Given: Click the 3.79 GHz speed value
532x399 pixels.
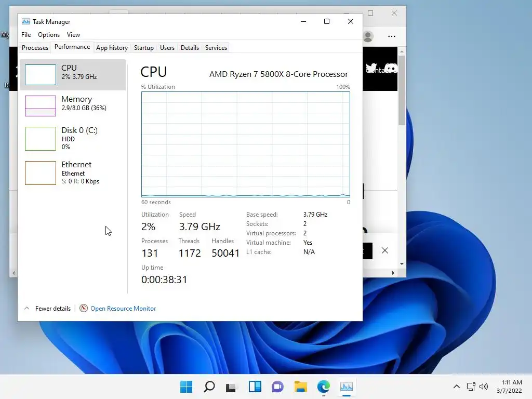Looking at the screenshot, I should (199, 227).
